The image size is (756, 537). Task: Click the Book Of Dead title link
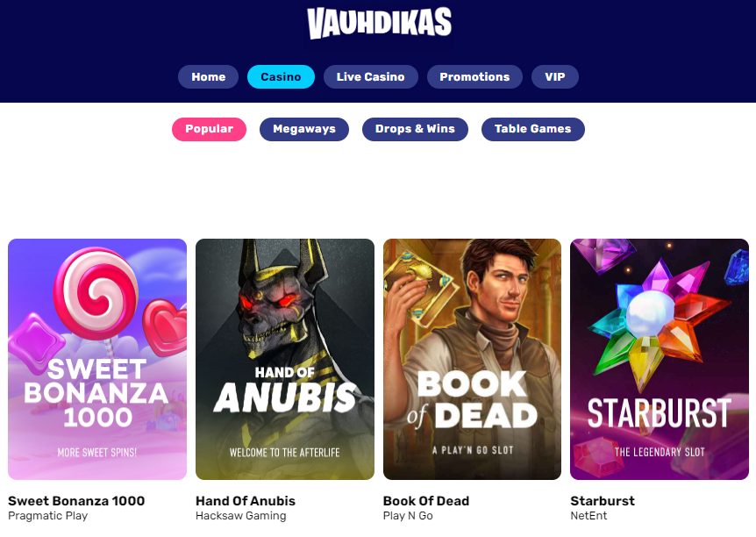click(425, 501)
